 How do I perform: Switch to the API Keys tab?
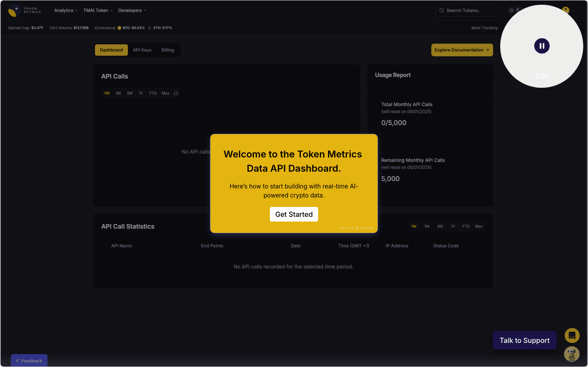pyautogui.click(x=142, y=50)
